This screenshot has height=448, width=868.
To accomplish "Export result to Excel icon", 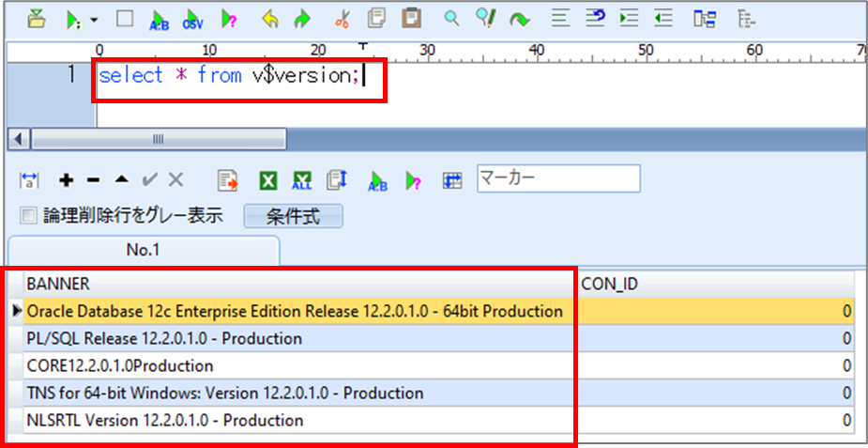I will pyautogui.click(x=268, y=180).
